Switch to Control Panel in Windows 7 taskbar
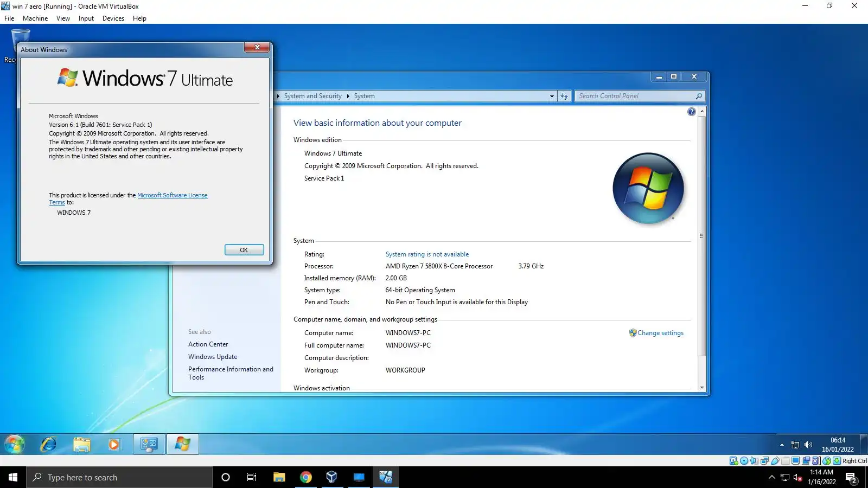 click(x=149, y=445)
